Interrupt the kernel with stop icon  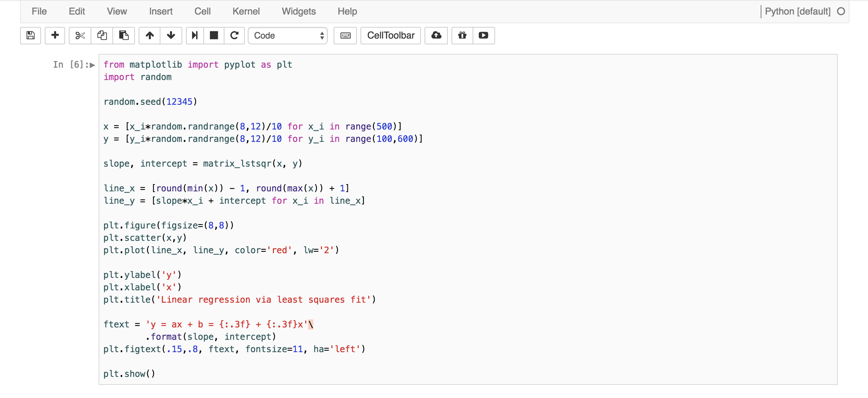[x=214, y=35]
